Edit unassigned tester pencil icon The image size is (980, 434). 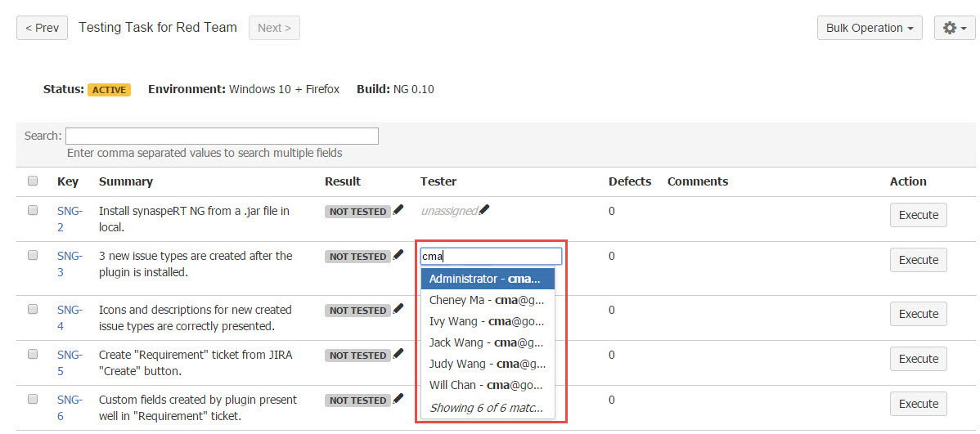pyautogui.click(x=484, y=210)
